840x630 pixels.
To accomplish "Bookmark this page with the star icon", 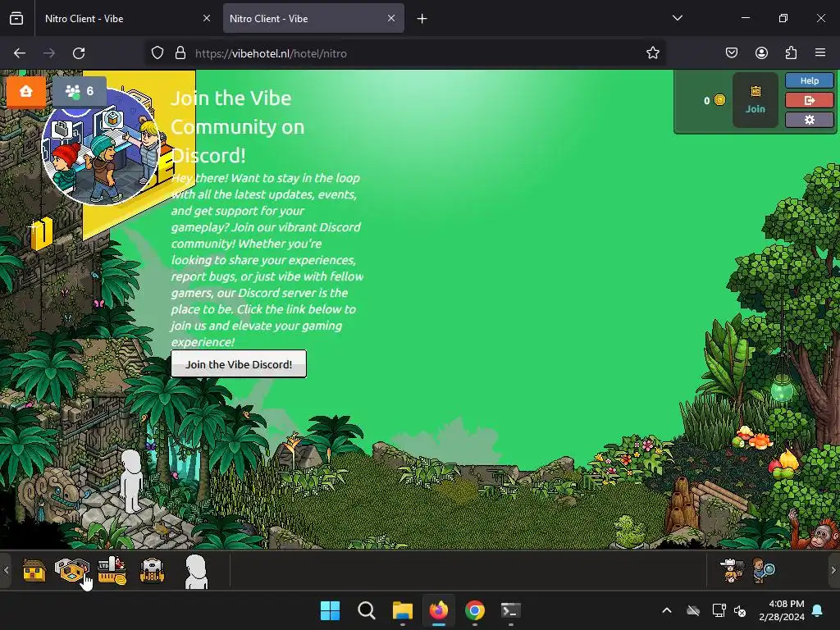I will [x=652, y=53].
